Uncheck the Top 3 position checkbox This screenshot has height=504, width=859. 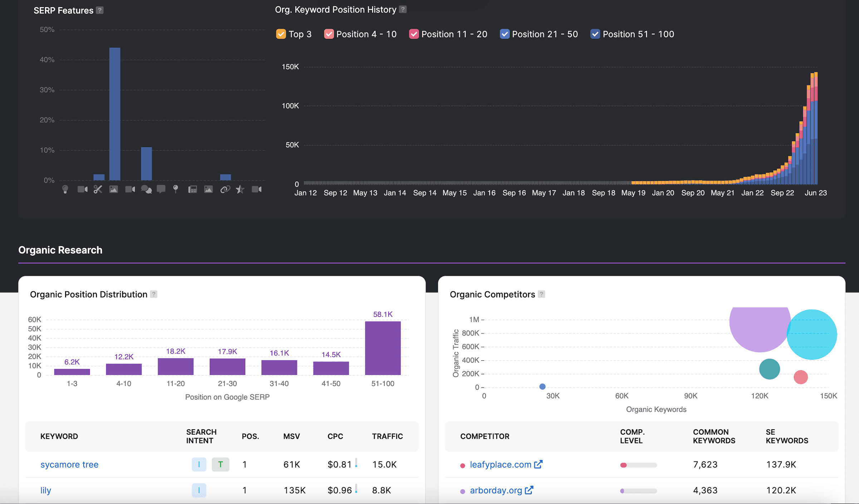coord(281,34)
